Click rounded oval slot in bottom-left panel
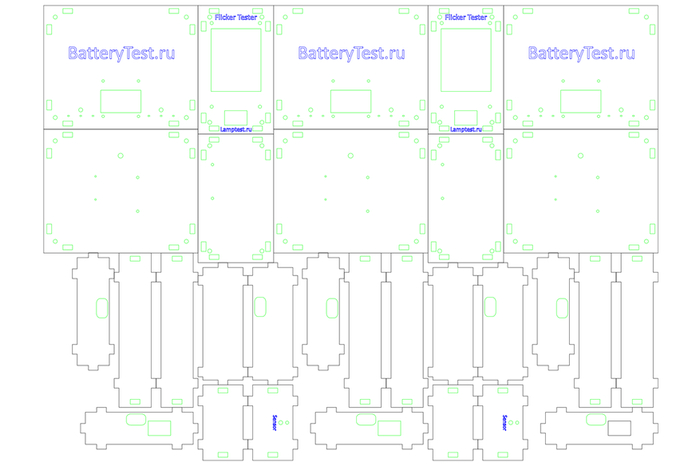 [x=136, y=418]
